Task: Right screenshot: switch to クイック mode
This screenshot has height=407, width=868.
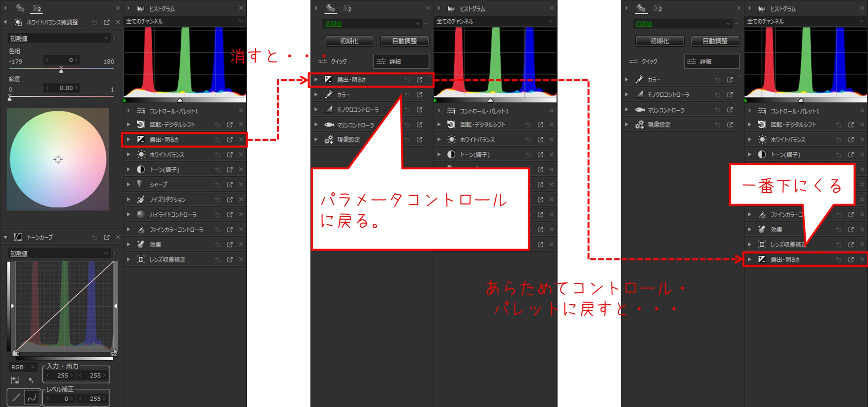Action: coord(643,61)
